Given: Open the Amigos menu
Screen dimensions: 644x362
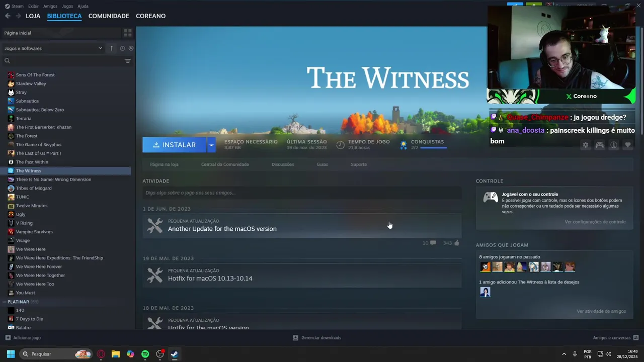Looking at the screenshot, I should click(50, 6).
